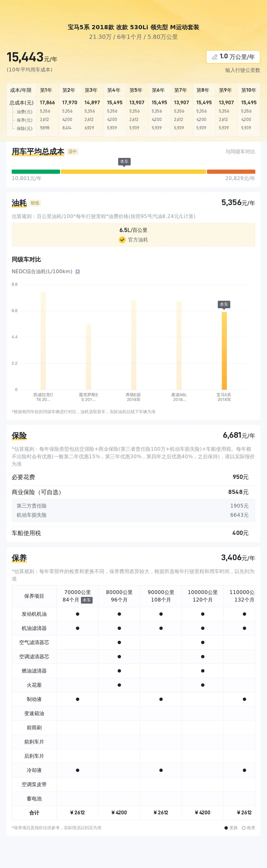The height and width of the screenshot is (868, 267).
Task: Click the 15,443元/年 average cost figure
Action: (x=32, y=57)
